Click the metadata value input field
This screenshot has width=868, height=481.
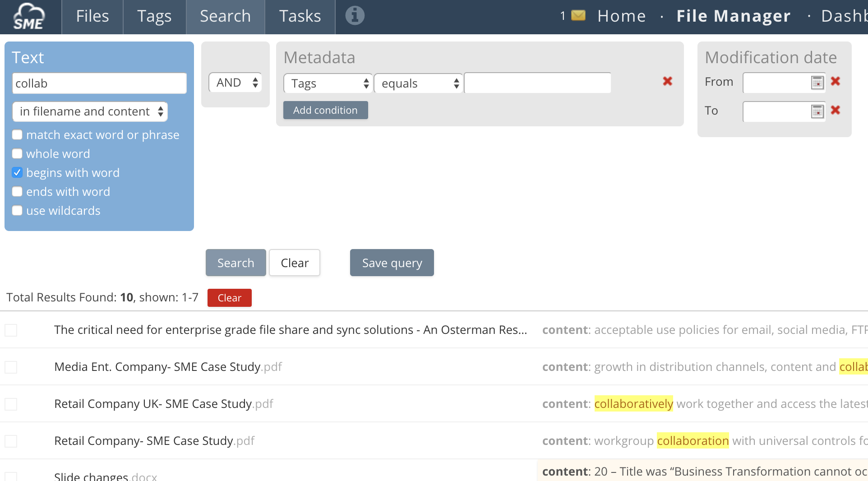point(537,83)
